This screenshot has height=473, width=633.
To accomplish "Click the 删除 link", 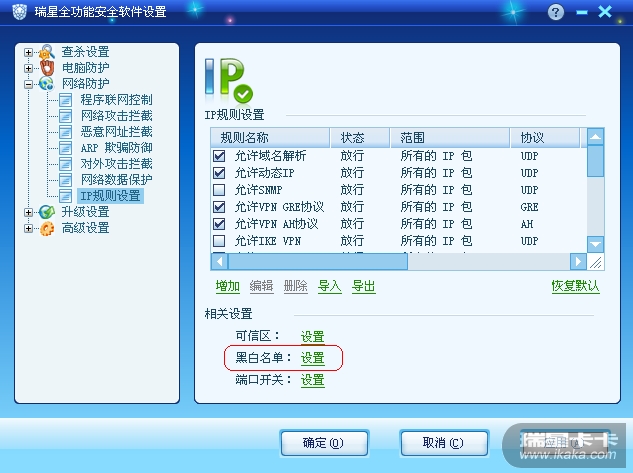I will [x=296, y=286].
